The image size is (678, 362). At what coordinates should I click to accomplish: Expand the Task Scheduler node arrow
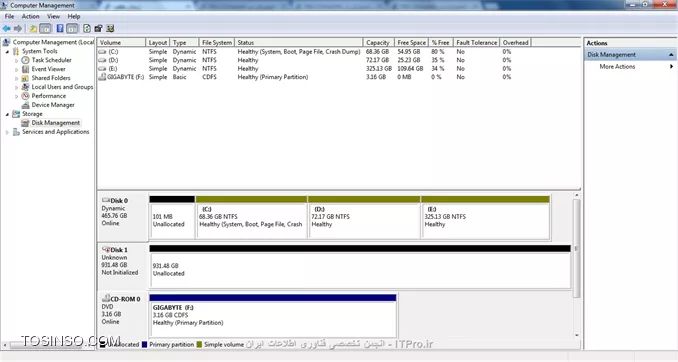coord(16,61)
